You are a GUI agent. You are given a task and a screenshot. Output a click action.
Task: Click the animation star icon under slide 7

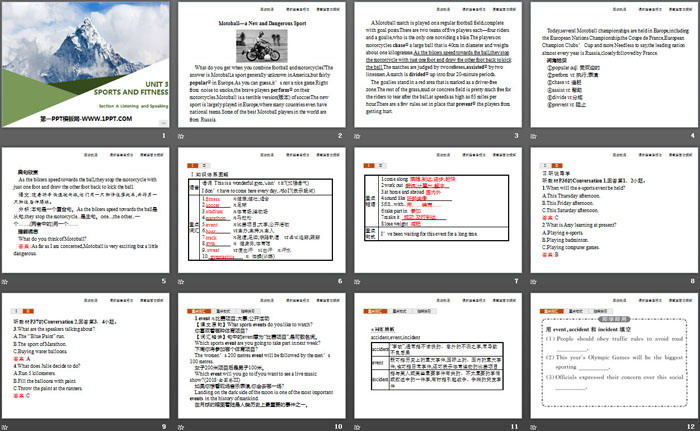357,281
